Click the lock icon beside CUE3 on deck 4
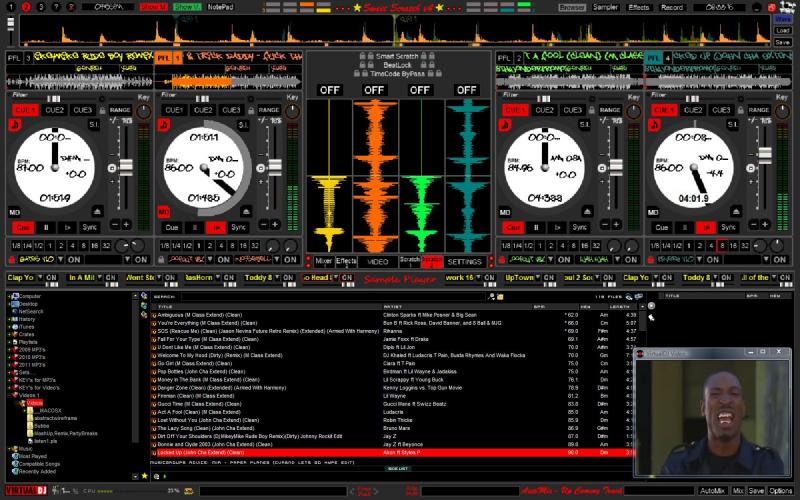 (741, 110)
